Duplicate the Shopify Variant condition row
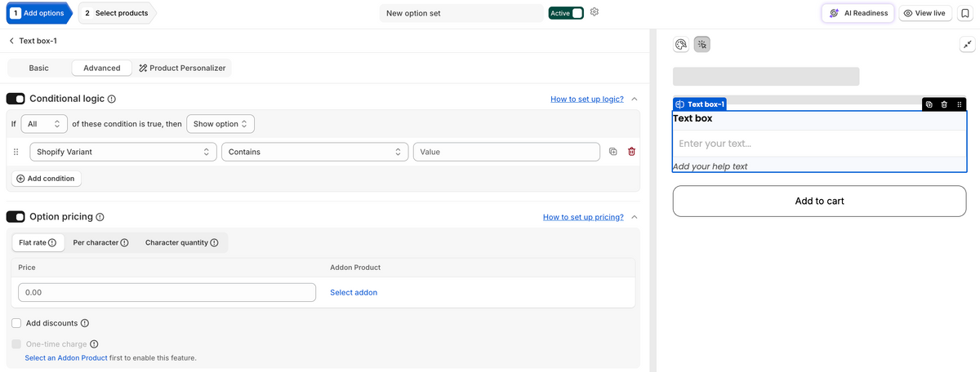980x372 pixels. tap(612, 152)
